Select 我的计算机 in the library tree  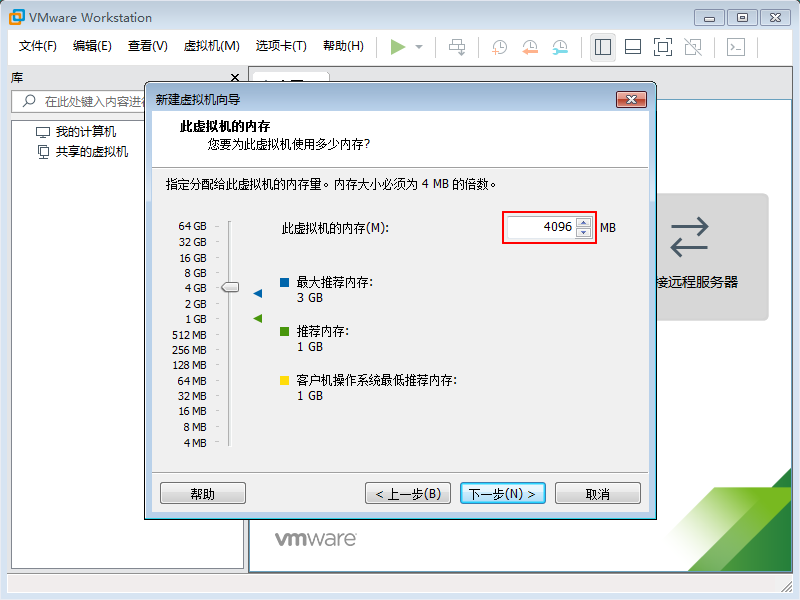pos(85,132)
